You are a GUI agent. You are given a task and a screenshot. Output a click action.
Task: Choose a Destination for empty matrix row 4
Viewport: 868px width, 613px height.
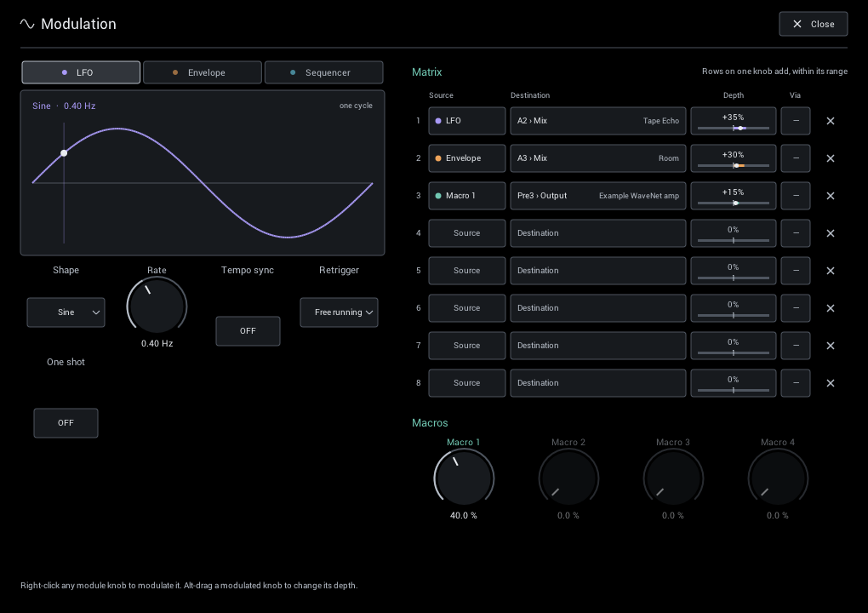coord(598,233)
